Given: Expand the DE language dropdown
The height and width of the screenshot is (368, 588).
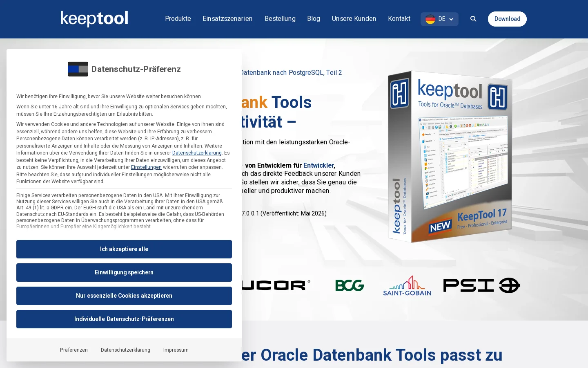Looking at the screenshot, I should tap(439, 19).
